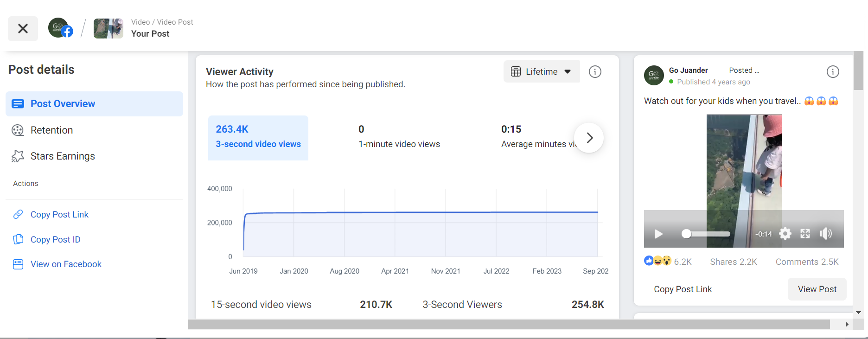Select Post Overview in the sidebar
Viewport: 868px width, 339px height.
point(94,104)
